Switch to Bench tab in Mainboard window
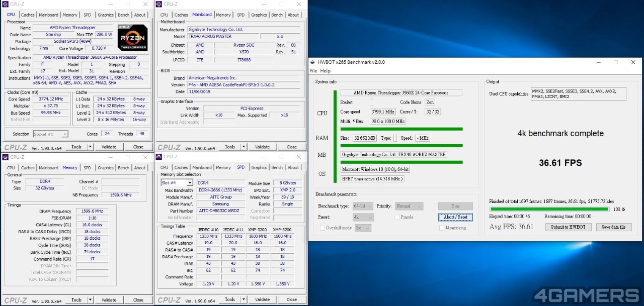The width and height of the screenshot is (644, 306). [x=277, y=15]
